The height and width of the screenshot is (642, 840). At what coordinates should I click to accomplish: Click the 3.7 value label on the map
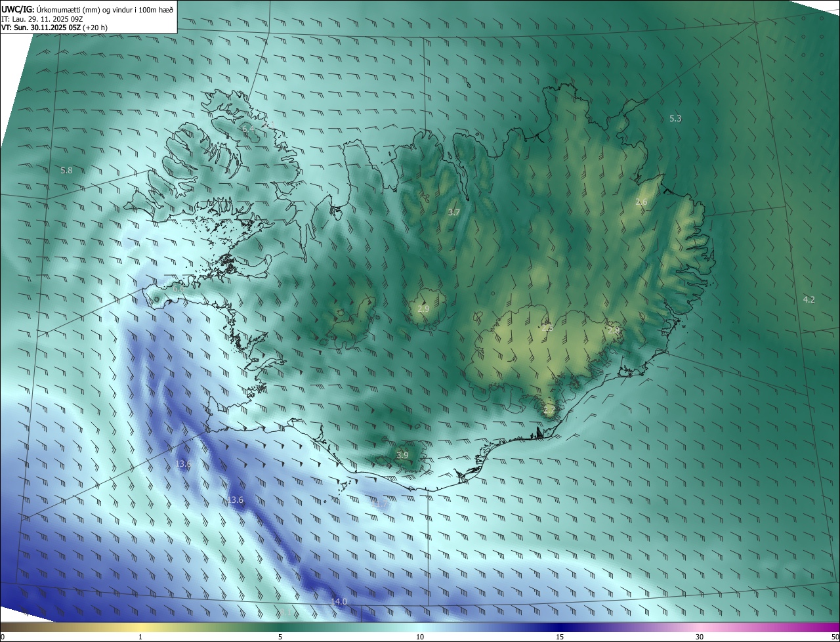pos(454,213)
